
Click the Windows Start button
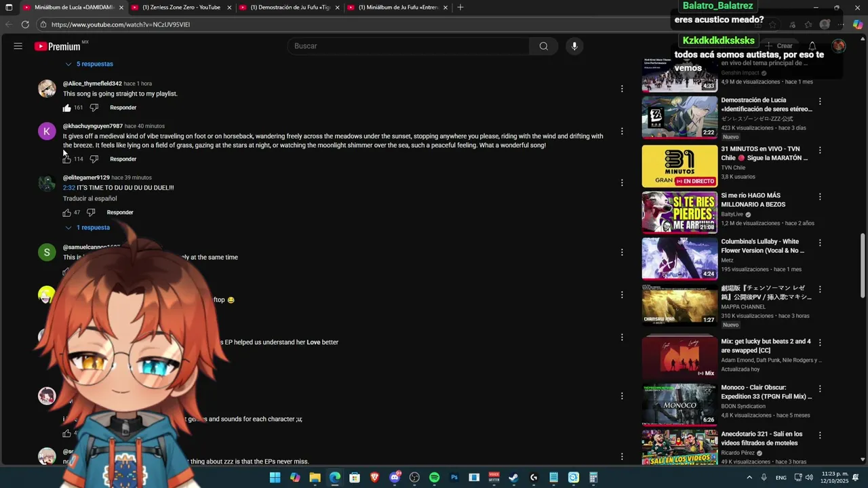point(275,478)
